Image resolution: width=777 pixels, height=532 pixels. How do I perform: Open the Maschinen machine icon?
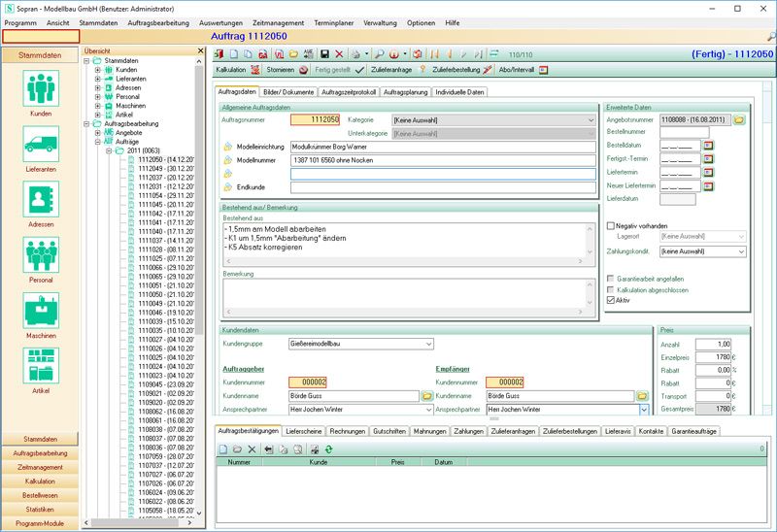pos(41,310)
